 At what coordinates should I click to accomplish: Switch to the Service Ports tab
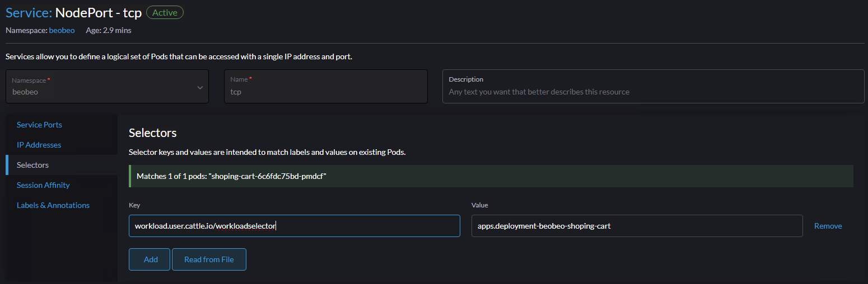[39, 125]
